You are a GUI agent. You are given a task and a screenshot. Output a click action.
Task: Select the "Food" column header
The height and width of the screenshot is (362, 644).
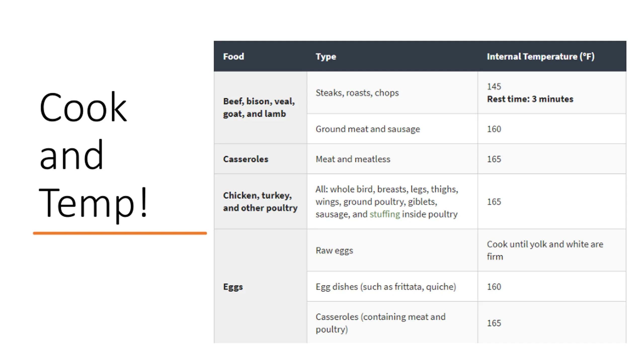point(233,57)
